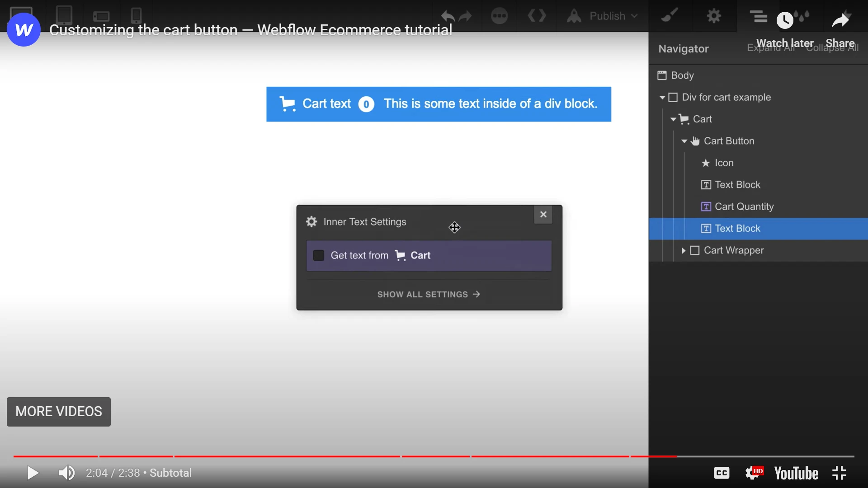The height and width of the screenshot is (488, 868).
Task: Click the redo arrow icon
Action: click(466, 15)
